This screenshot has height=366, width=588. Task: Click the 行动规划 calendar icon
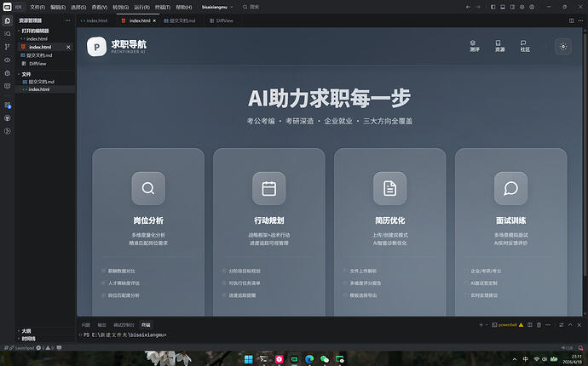(268, 188)
